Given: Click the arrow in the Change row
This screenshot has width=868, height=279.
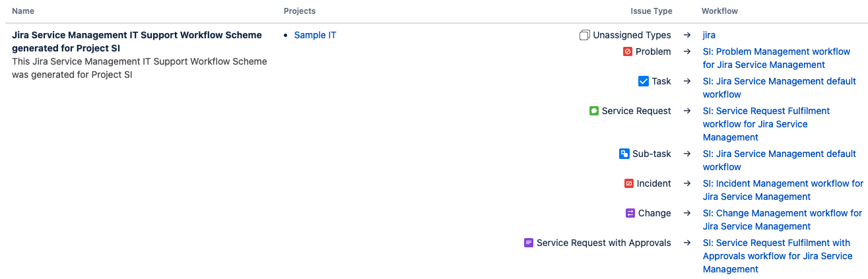Looking at the screenshot, I should 687,213.
